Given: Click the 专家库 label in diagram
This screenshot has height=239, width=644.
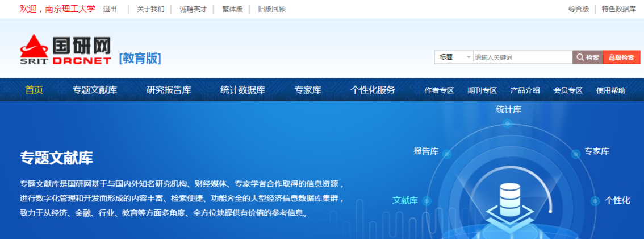Looking at the screenshot, I should pos(597,151).
